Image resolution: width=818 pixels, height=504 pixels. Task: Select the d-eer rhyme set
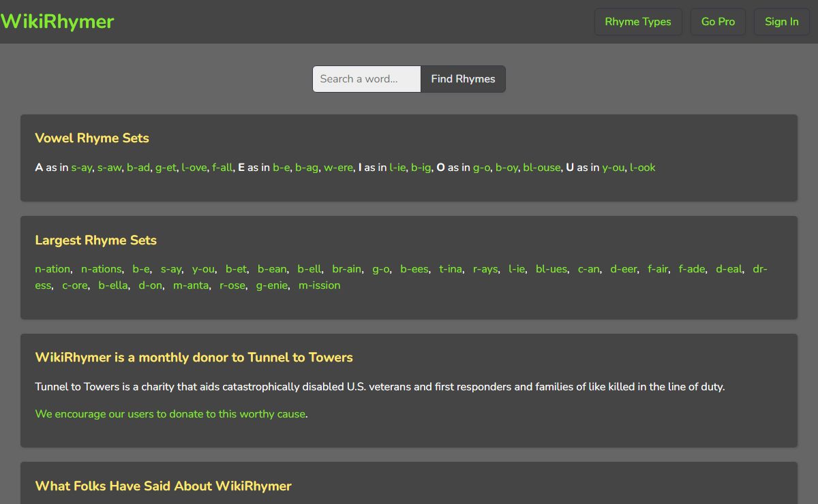coord(624,269)
